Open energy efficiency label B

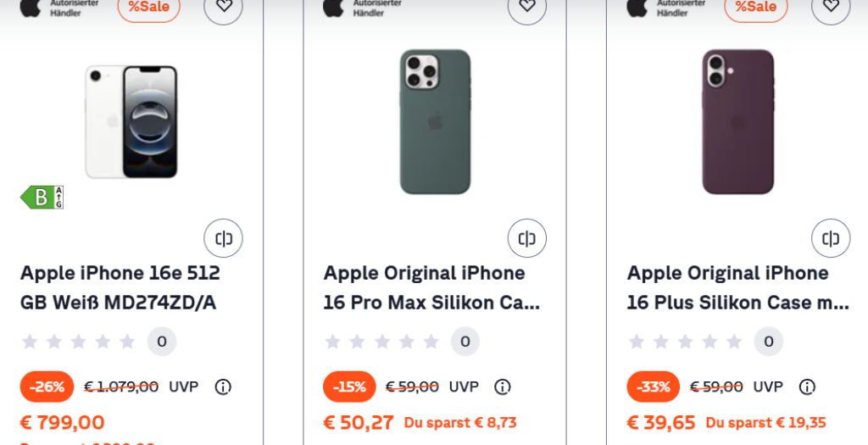point(42,197)
